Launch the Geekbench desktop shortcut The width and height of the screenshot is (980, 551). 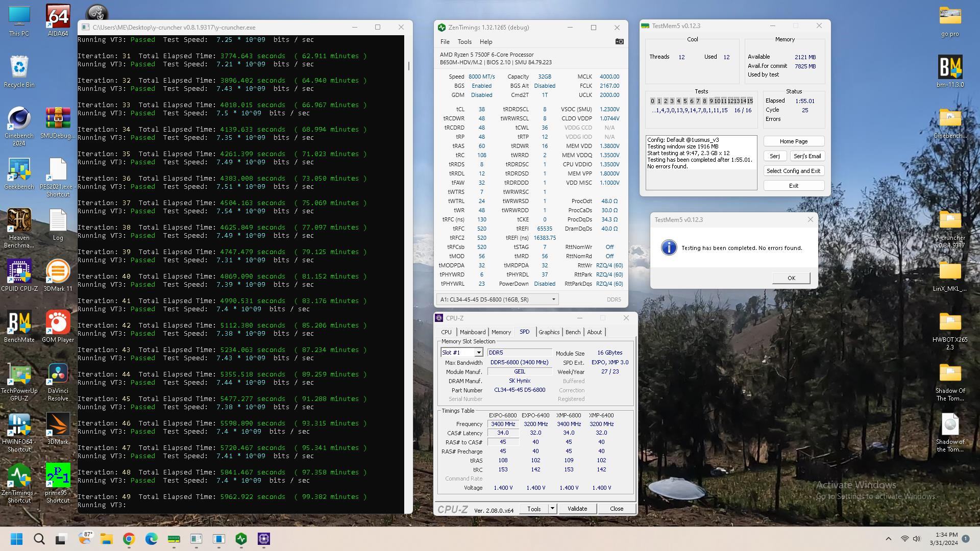tap(19, 173)
